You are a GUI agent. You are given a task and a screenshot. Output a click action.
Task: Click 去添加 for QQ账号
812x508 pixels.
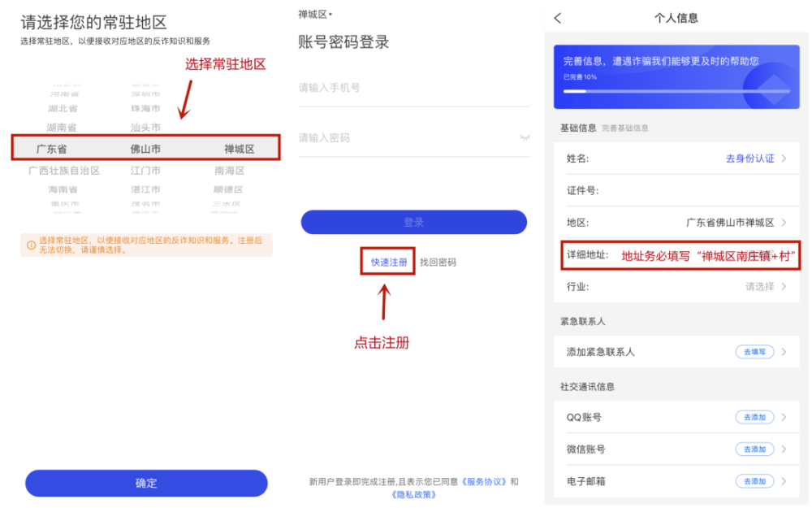coord(754,417)
